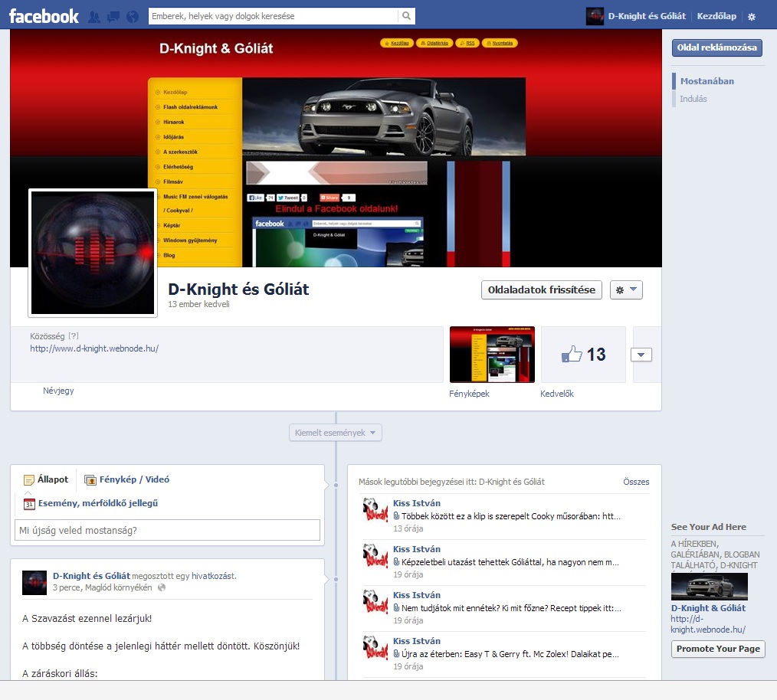Click Összes link for others' posts

tap(636, 482)
